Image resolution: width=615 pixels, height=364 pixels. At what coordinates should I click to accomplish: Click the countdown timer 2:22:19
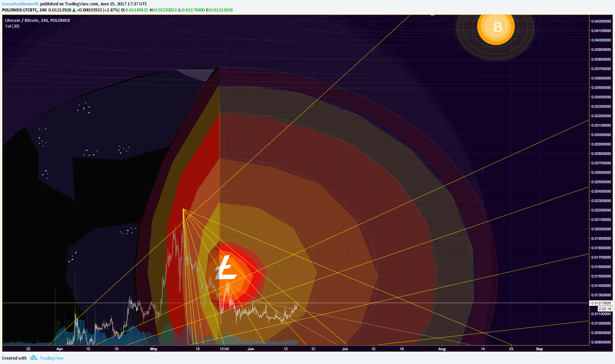click(x=605, y=309)
